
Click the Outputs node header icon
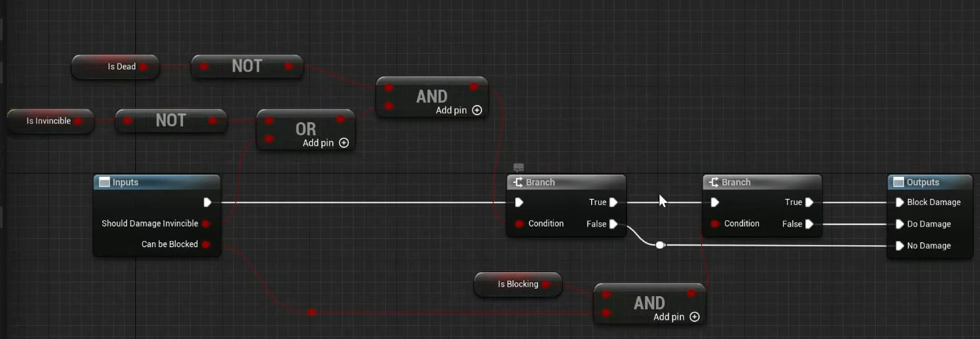(x=899, y=182)
